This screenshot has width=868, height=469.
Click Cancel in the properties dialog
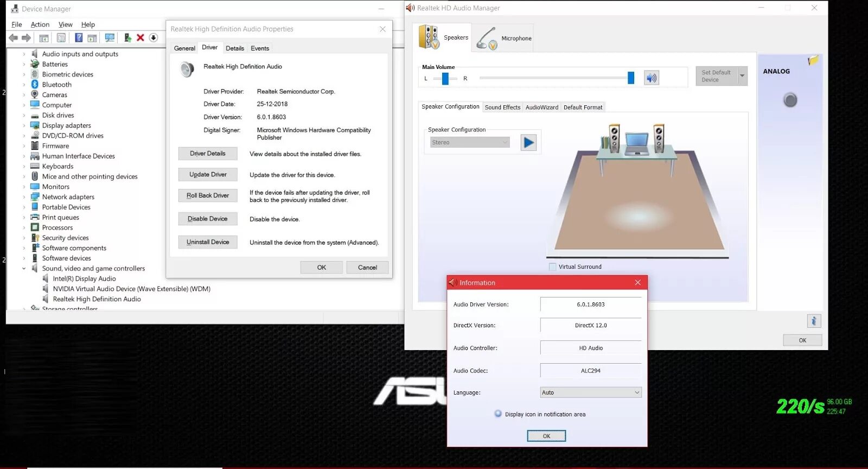point(367,268)
